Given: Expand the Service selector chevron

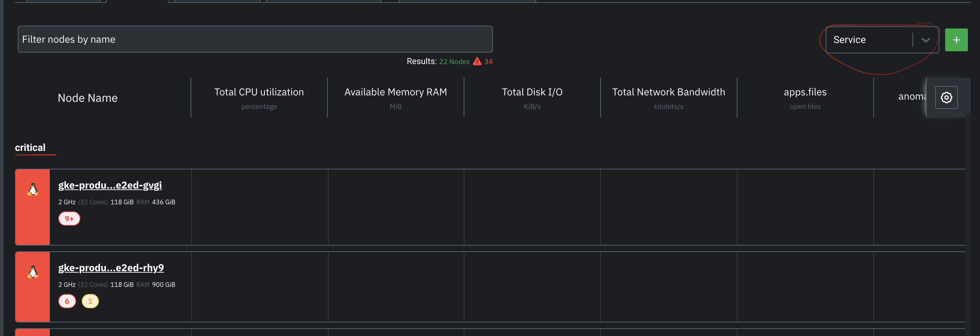Looking at the screenshot, I should [x=926, y=39].
